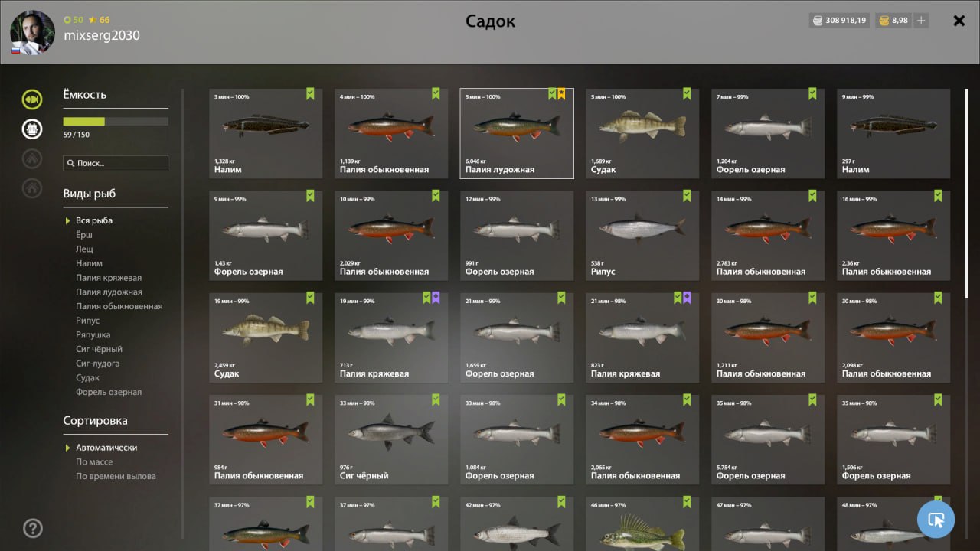Toggle the green check bookmark on Рипус 538 г
Viewport: 980px width, 551px height.
coord(687,196)
